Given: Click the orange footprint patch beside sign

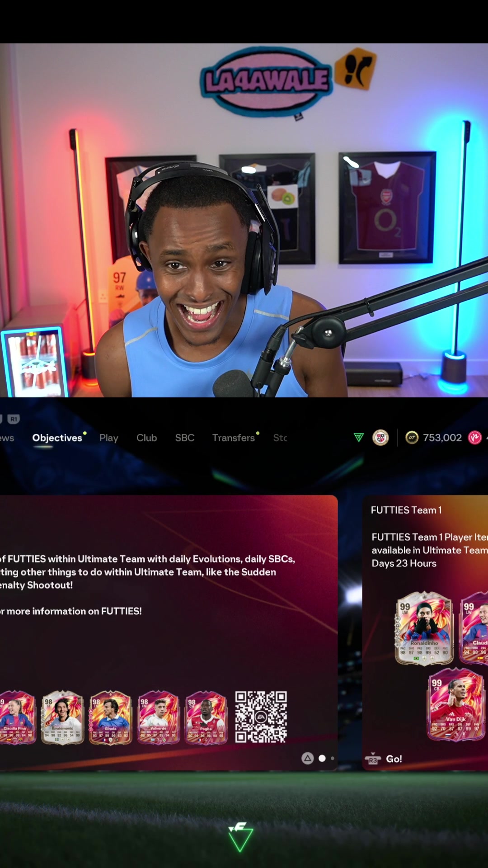Looking at the screenshot, I should pos(356,69).
